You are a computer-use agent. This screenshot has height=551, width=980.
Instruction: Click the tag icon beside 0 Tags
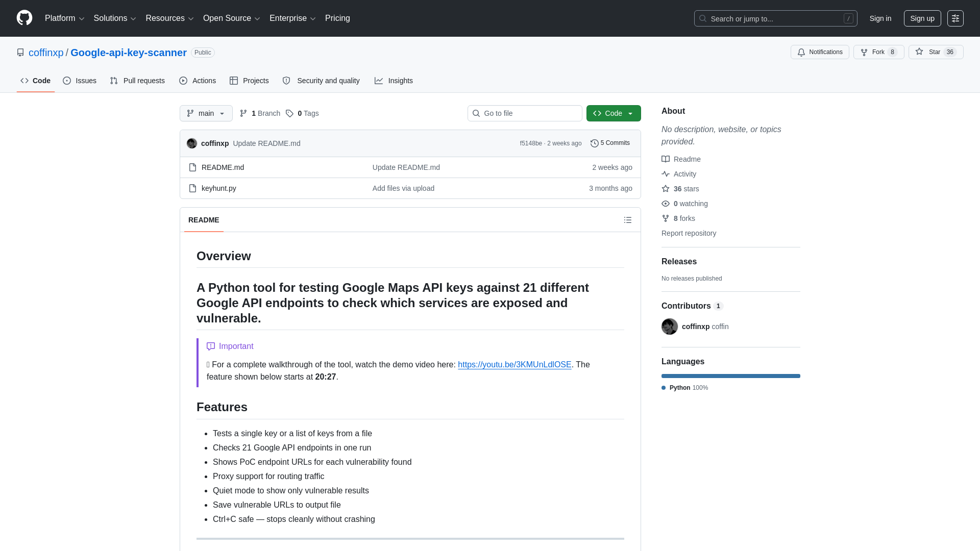tap(289, 113)
